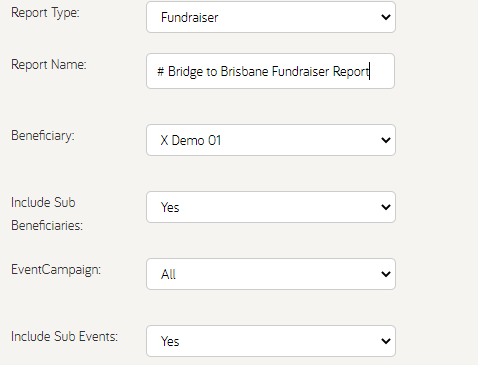Click the # symbol in Report Name field
Image resolution: width=478 pixels, height=365 pixels.
tap(160, 71)
